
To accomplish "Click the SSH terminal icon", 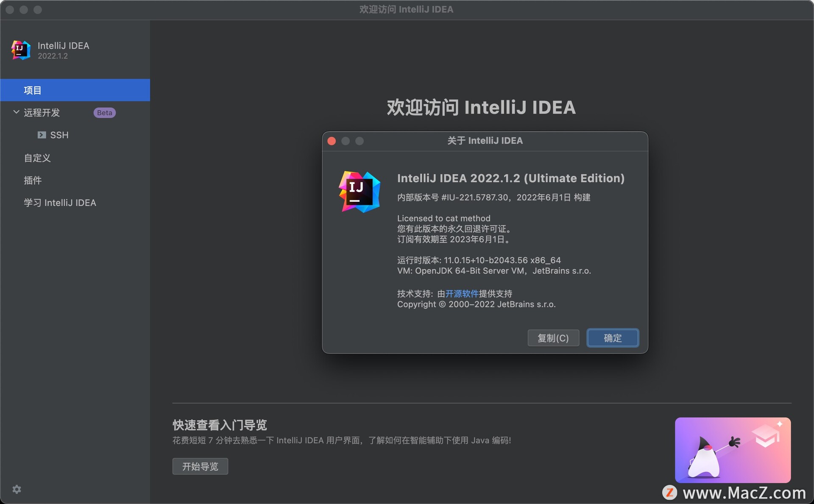I will tap(42, 135).
